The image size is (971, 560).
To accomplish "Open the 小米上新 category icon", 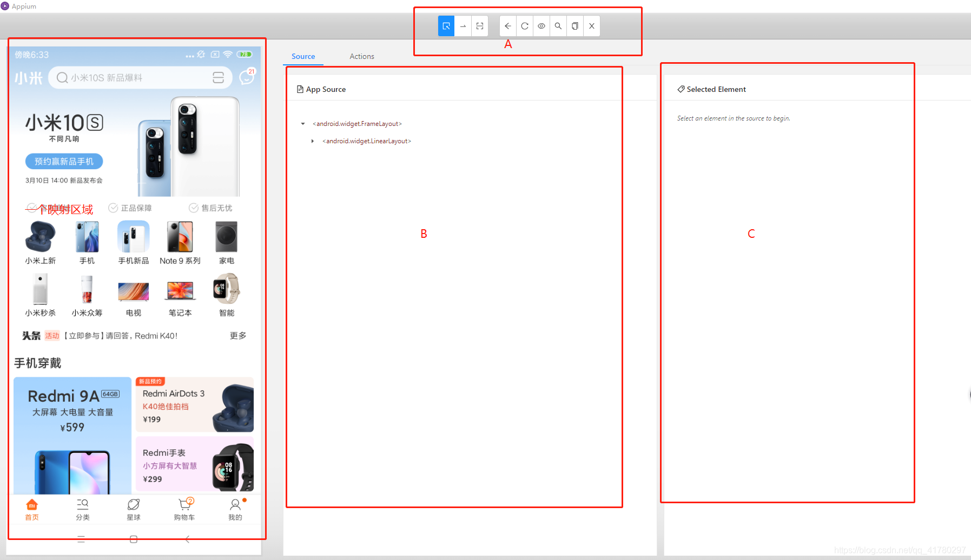I will (41, 243).
